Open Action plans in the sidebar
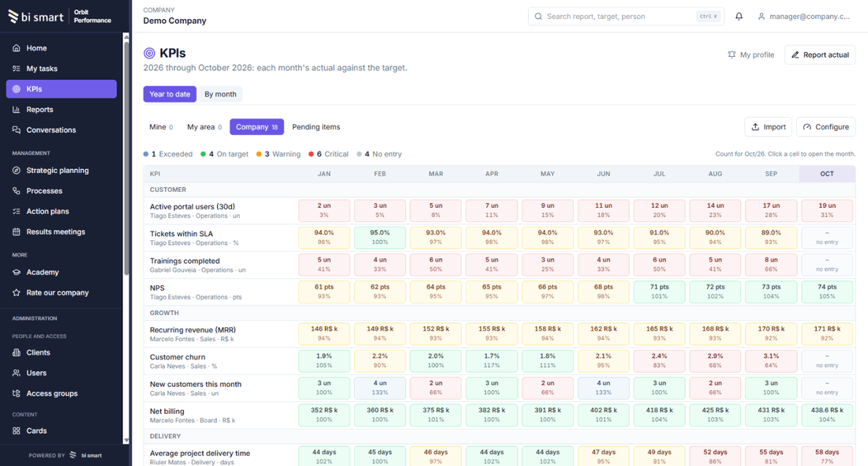This screenshot has height=466, width=868. 61,212
